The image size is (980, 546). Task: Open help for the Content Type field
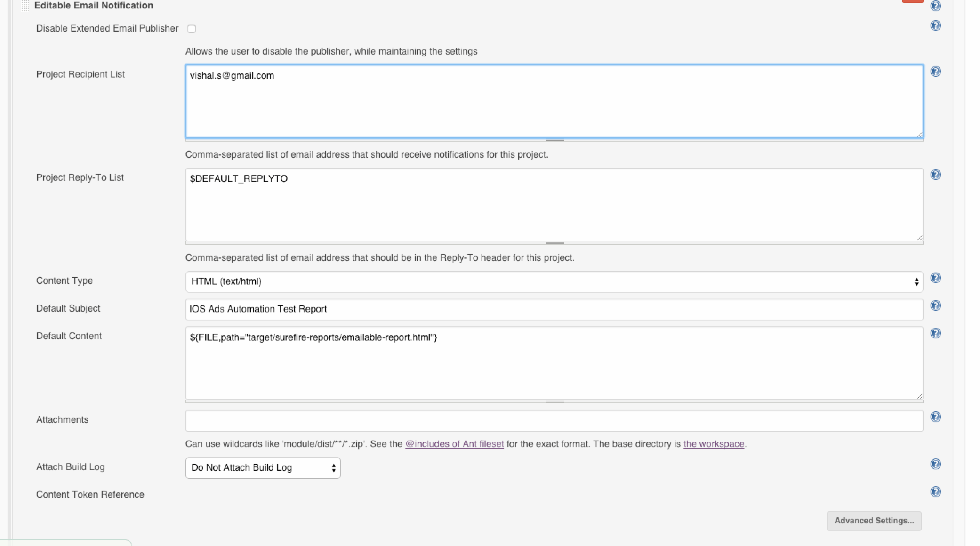click(936, 278)
